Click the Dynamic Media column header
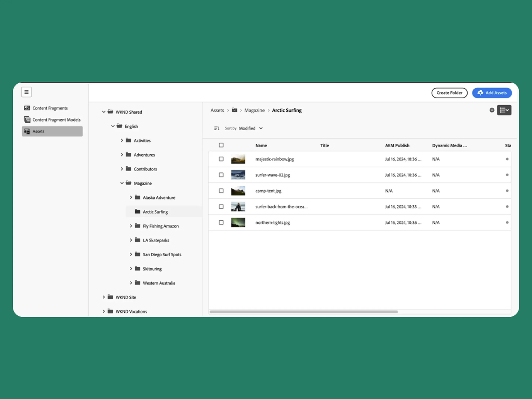532x399 pixels. click(x=449, y=146)
